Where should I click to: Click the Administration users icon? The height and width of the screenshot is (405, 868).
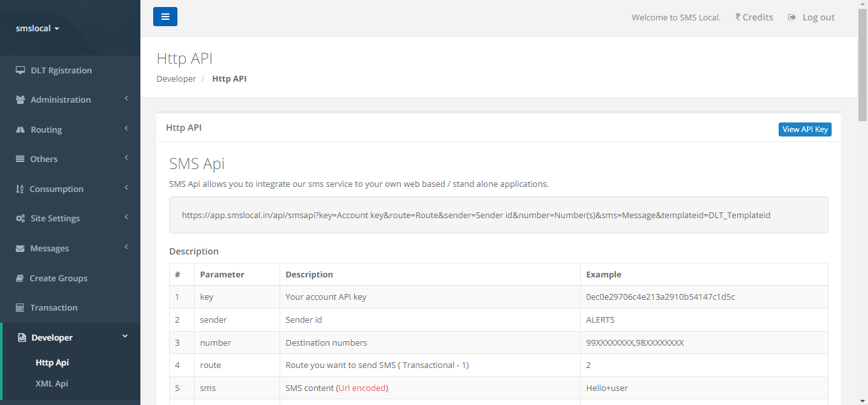20,100
